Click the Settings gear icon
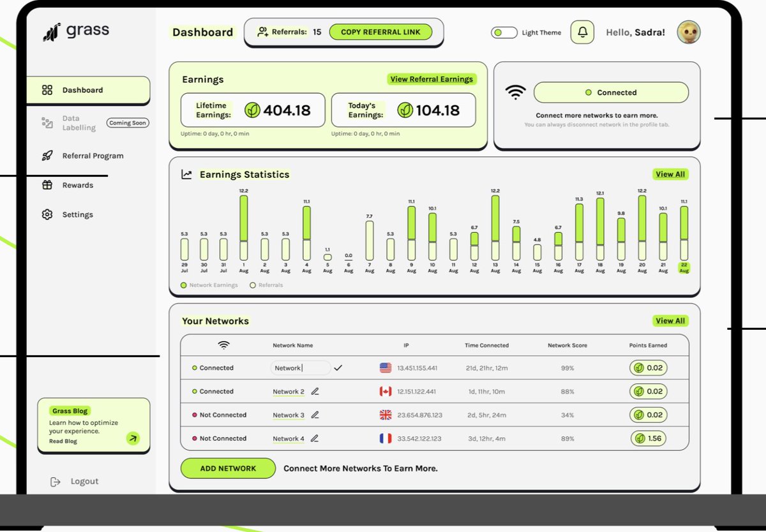Image resolution: width=766 pixels, height=532 pixels. pos(47,214)
